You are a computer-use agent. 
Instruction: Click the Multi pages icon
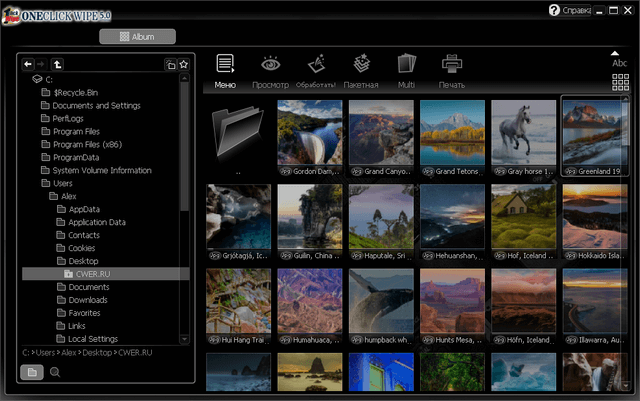(x=406, y=67)
